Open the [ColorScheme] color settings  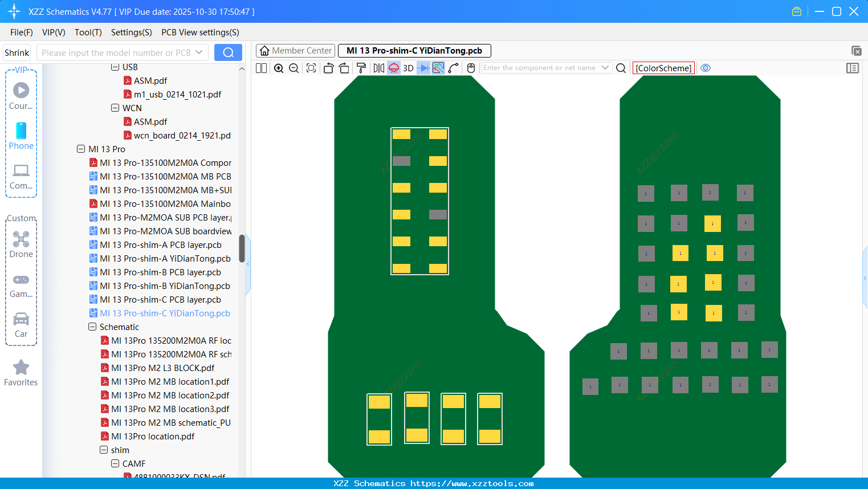663,68
